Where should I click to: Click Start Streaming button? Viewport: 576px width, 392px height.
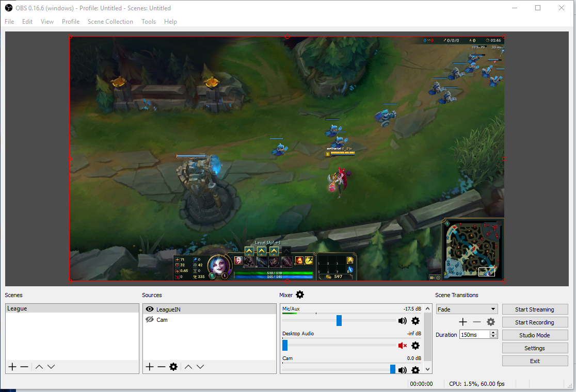[535, 309]
